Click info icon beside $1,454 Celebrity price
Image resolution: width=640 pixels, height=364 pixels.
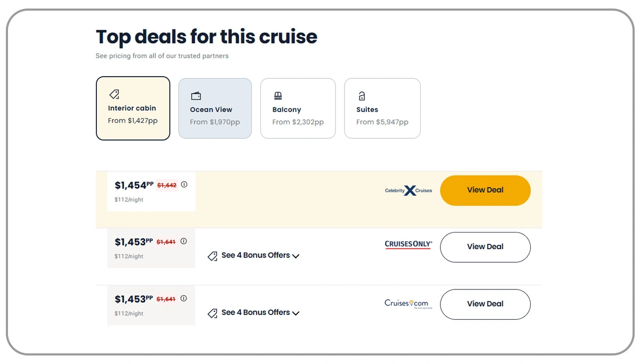click(184, 185)
